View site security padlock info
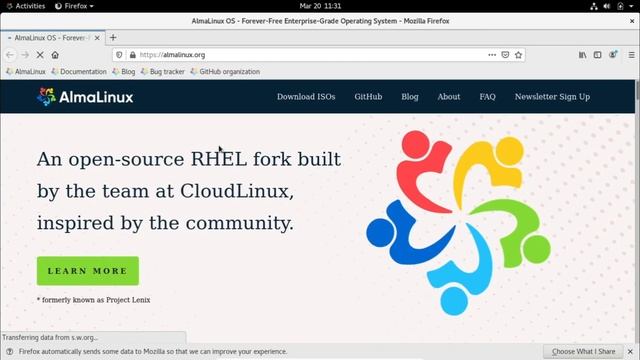The width and height of the screenshot is (640, 360). coord(133,55)
